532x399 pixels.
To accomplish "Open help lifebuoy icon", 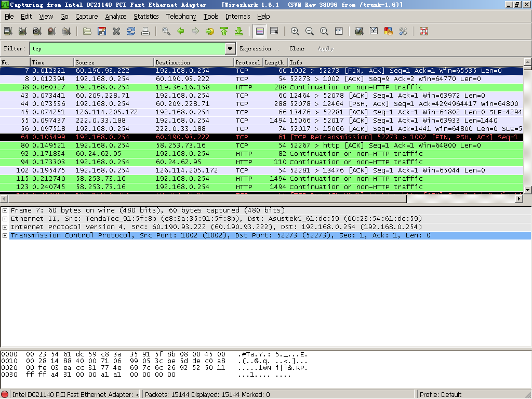I will (x=424, y=32).
